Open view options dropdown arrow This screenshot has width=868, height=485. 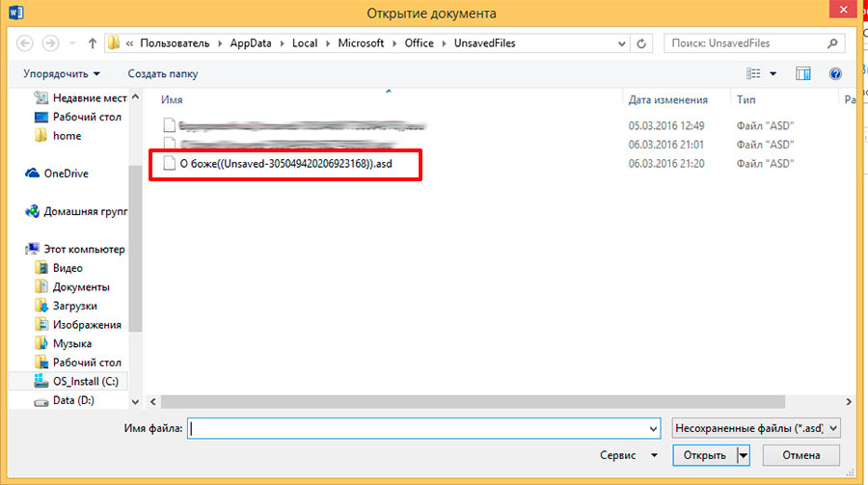point(773,73)
